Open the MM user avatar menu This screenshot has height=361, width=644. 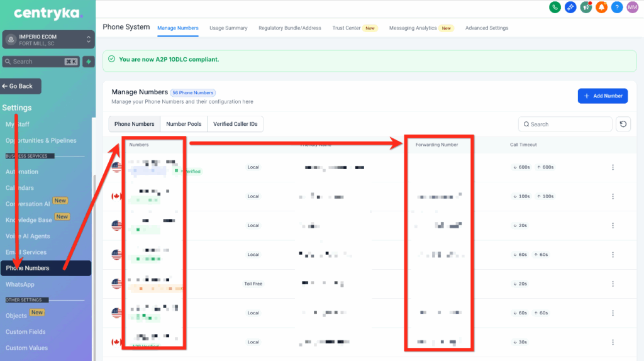click(632, 8)
